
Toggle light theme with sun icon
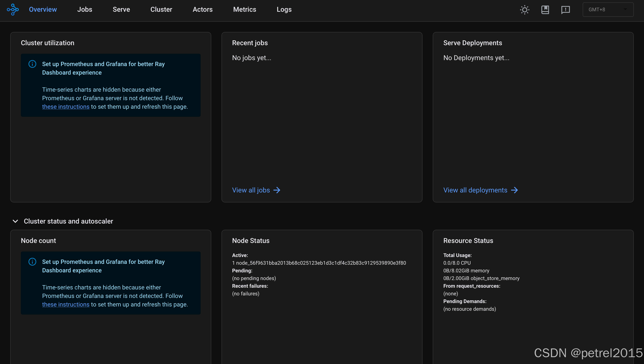(x=525, y=10)
